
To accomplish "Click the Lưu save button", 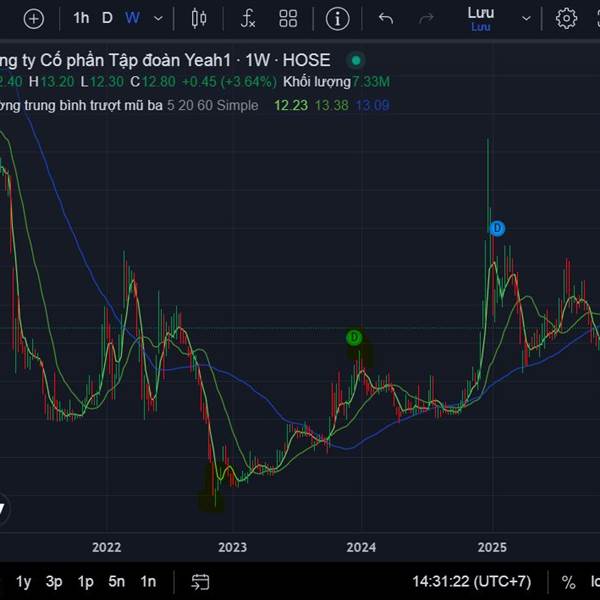I will pos(481,18).
